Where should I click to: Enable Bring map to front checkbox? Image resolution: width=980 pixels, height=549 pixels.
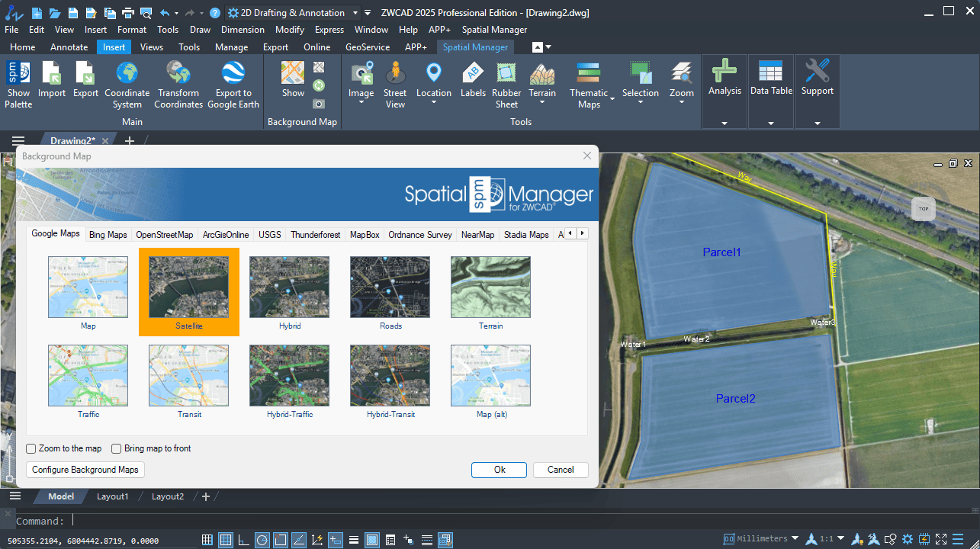(117, 448)
